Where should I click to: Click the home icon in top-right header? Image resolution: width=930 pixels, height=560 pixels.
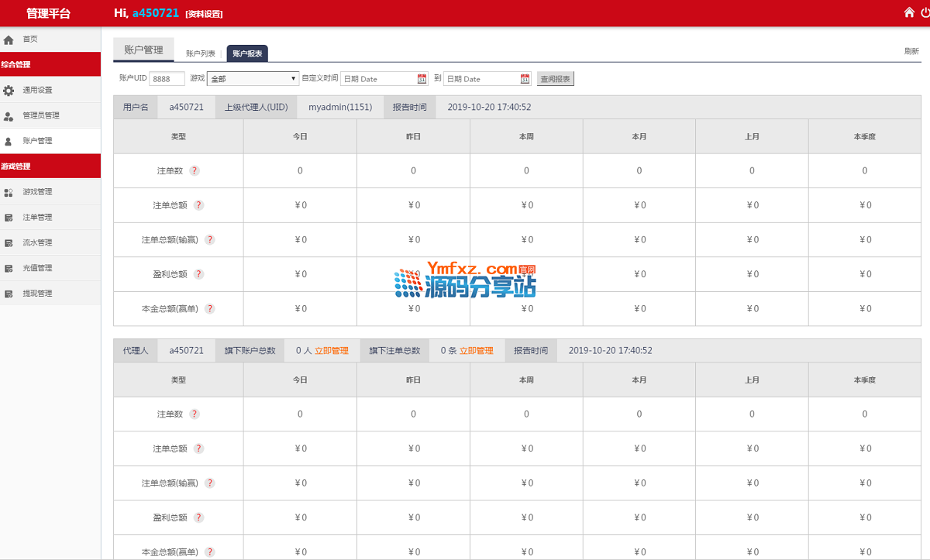click(x=909, y=12)
